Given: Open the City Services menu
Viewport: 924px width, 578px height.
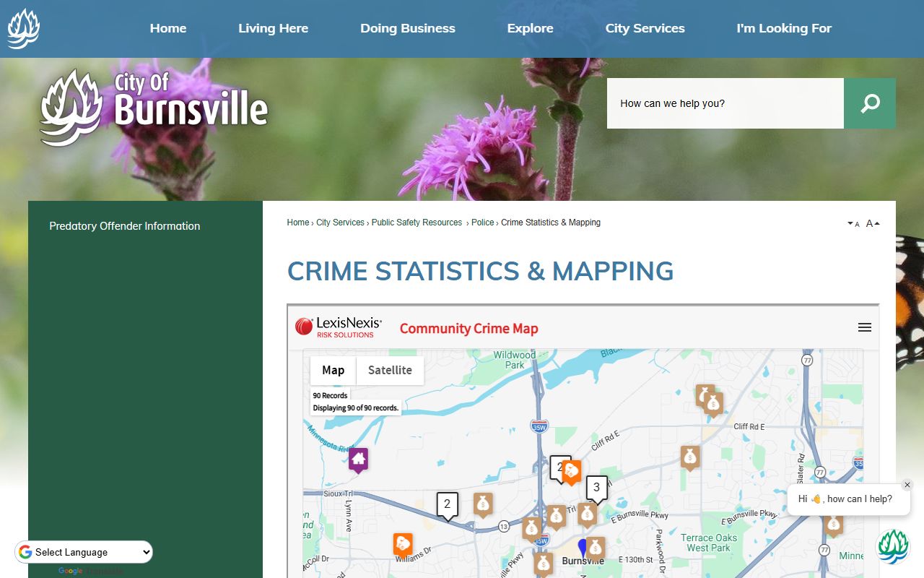Looking at the screenshot, I should pos(645,29).
